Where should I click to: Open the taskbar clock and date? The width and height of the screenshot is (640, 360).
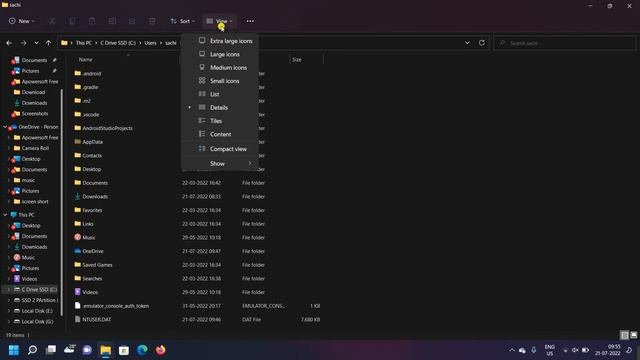pos(608,350)
